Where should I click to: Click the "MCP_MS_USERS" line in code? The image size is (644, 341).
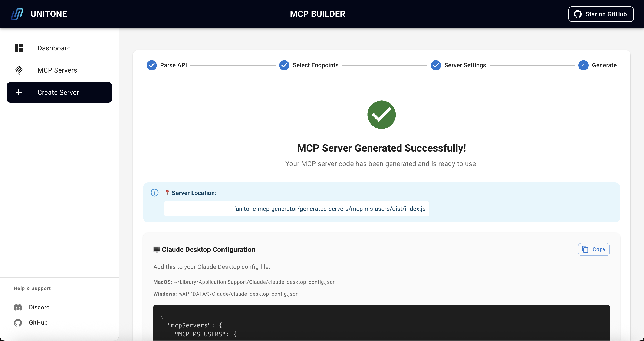(206, 334)
